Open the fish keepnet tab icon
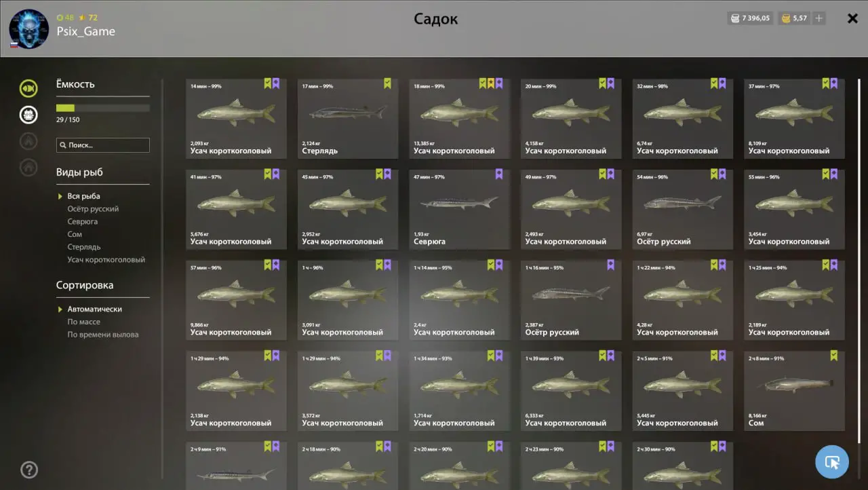The image size is (868, 490). tap(28, 88)
